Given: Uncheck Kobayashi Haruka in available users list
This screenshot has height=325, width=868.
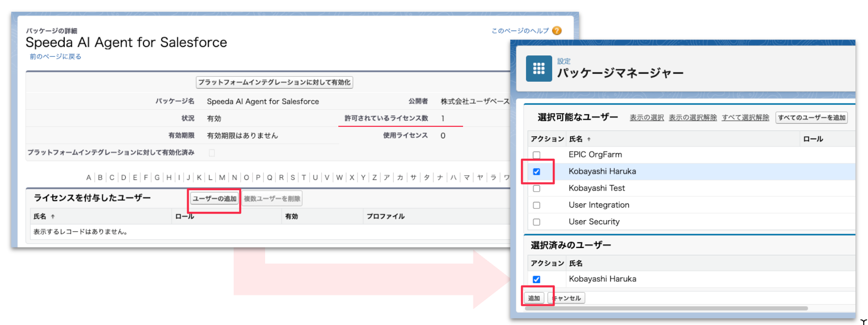Looking at the screenshot, I should (536, 172).
